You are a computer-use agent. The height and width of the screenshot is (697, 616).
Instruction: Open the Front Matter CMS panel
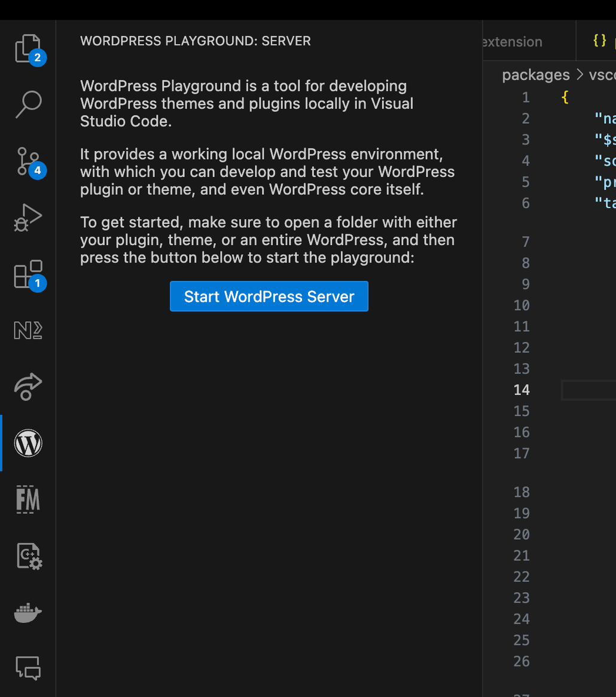point(28,499)
